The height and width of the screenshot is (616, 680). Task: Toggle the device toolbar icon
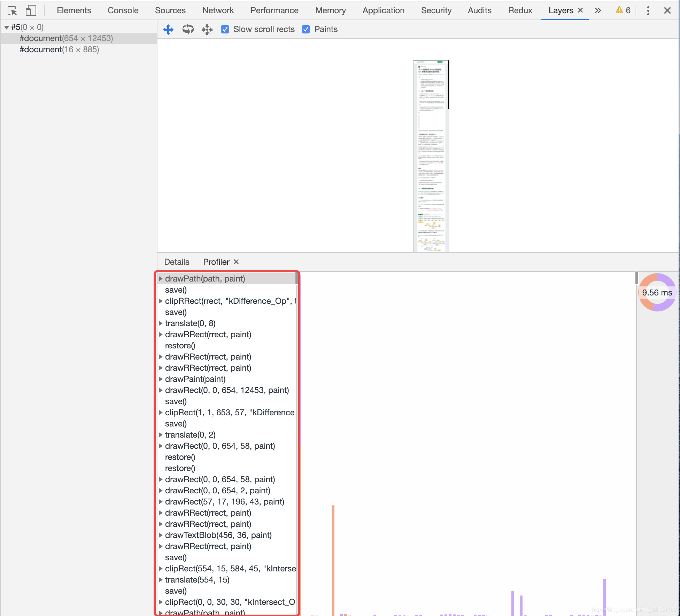click(31, 11)
